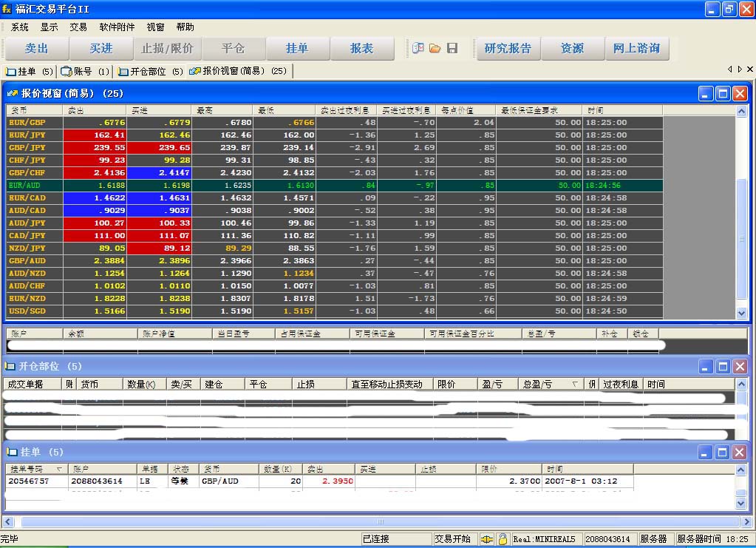Image resolution: width=756 pixels, height=548 pixels.
Task: Click the green connection icon in the status bar
Action: click(487, 539)
